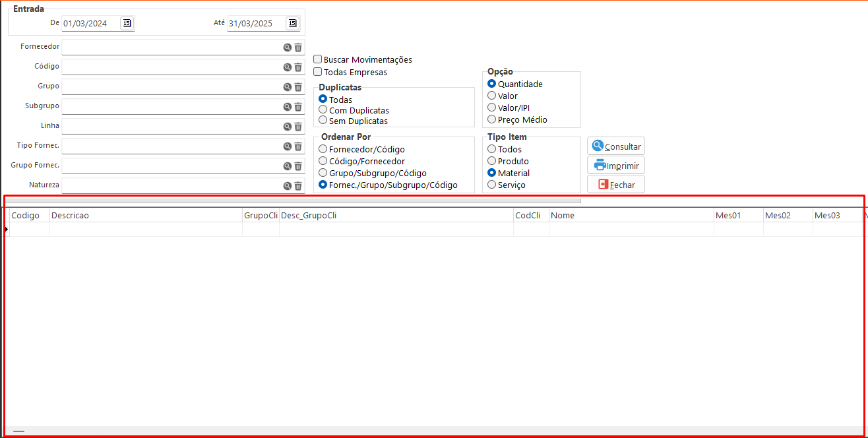Choose the Preço Médio option
Image resolution: width=868 pixels, height=438 pixels.
[492, 119]
